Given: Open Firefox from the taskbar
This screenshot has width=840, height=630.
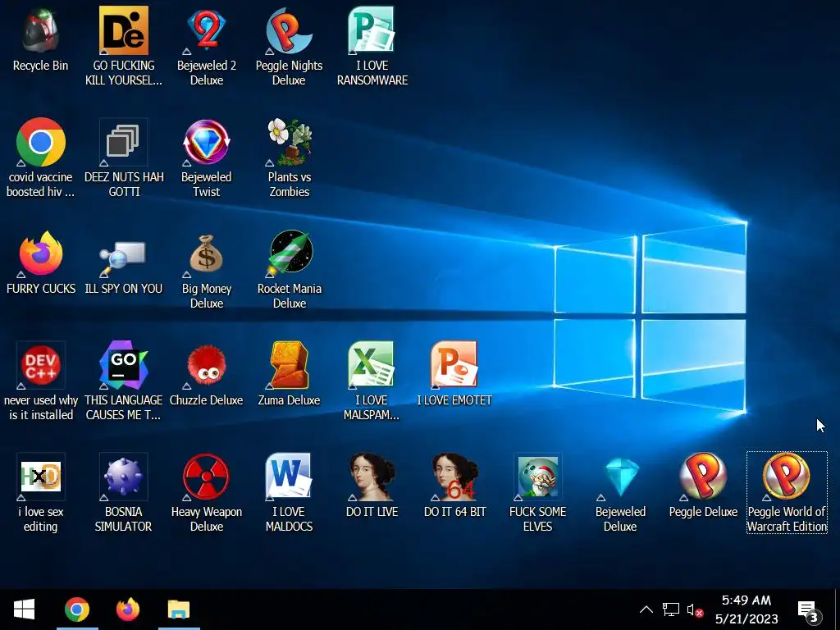Looking at the screenshot, I should point(128,609).
